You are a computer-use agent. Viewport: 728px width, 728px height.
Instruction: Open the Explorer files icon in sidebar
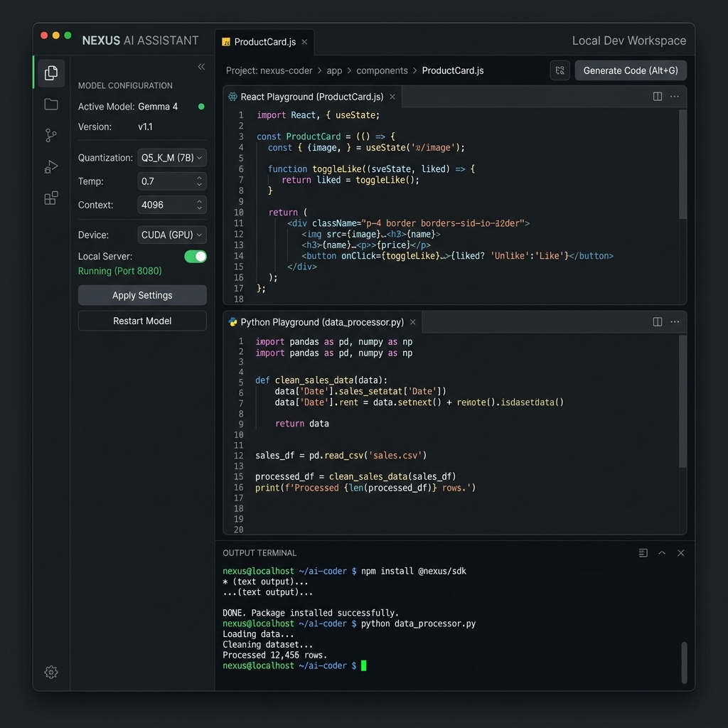tap(51, 73)
